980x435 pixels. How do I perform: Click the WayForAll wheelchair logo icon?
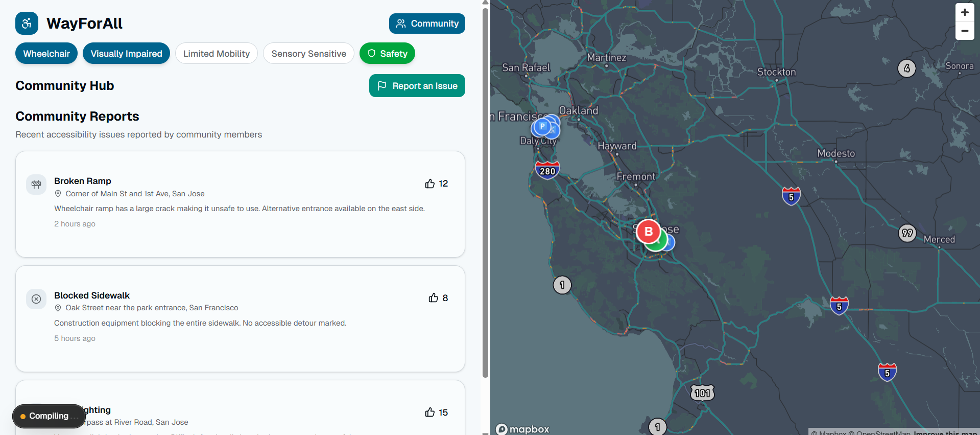pos(27,23)
